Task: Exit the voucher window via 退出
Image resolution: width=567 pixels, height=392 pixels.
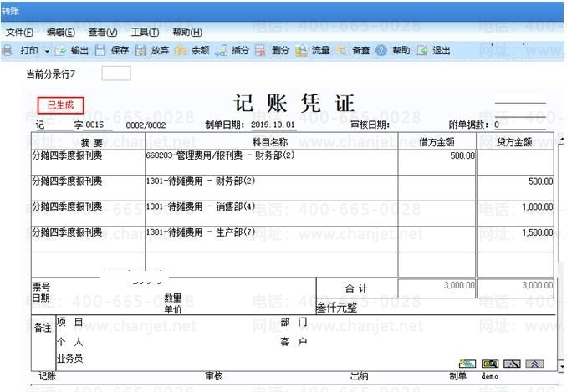Action: 433,51
